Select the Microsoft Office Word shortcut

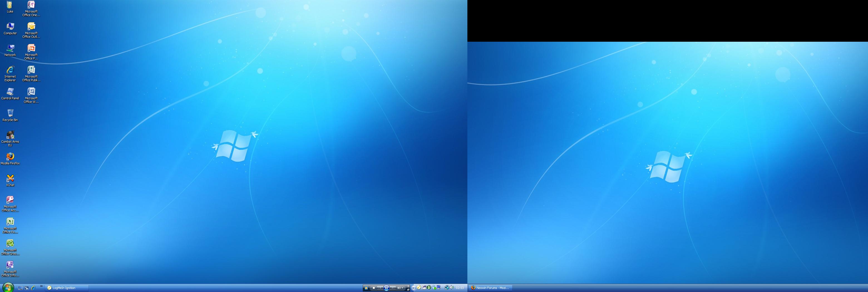[x=31, y=96]
